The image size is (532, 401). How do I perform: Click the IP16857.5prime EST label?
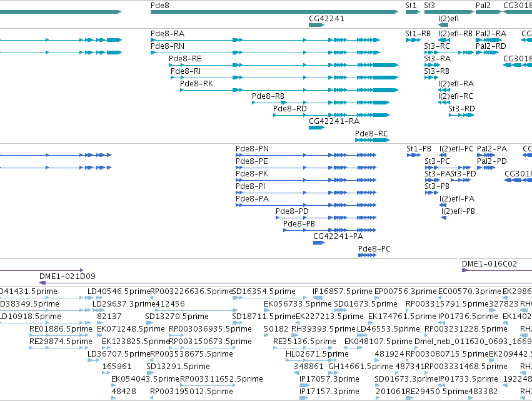(x=343, y=292)
